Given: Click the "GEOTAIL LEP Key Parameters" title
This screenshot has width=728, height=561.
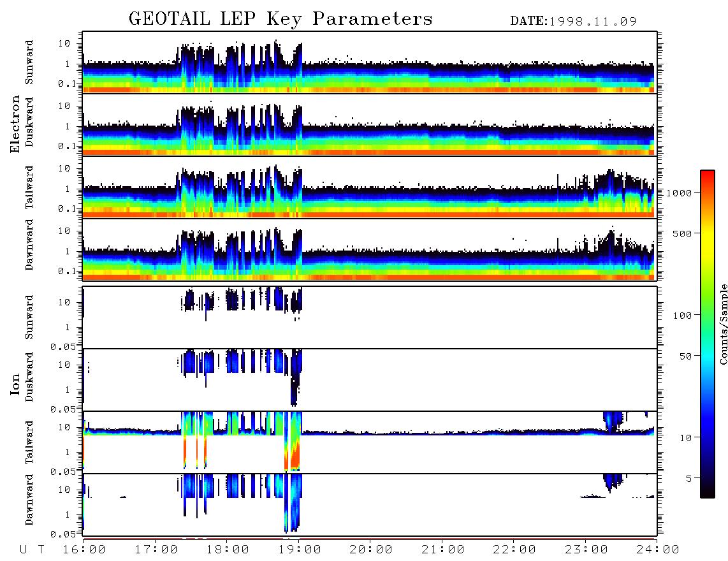Looking at the screenshot, I should [280, 19].
